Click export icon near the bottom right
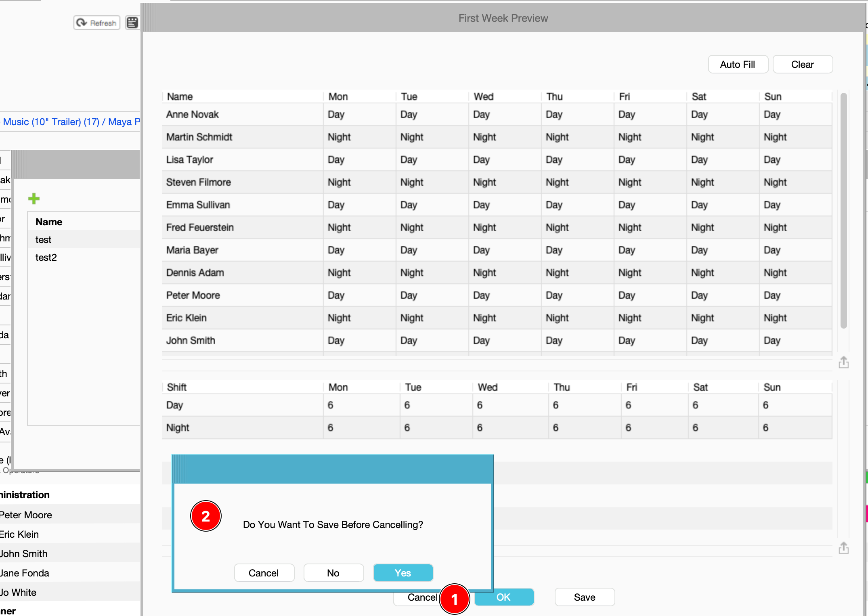 843,548
